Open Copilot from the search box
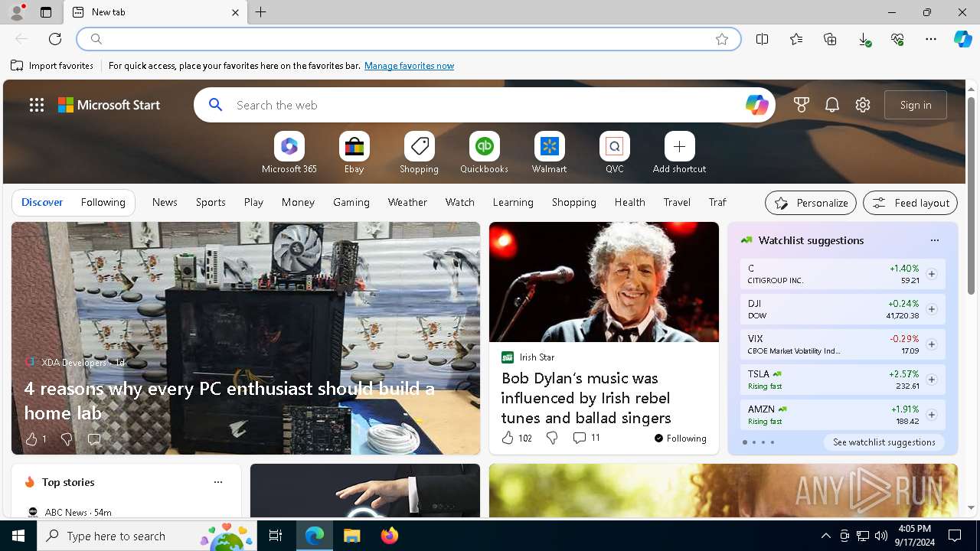The width and height of the screenshot is (980, 551). point(756,105)
